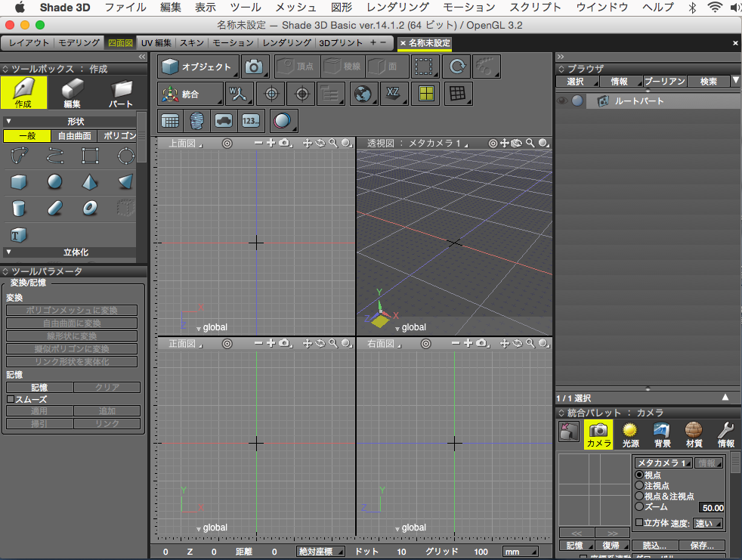Image resolution: width=742 pixels, height=560 pixels.
Task: Select the yellow four-view layout icon
Action: 426,94
